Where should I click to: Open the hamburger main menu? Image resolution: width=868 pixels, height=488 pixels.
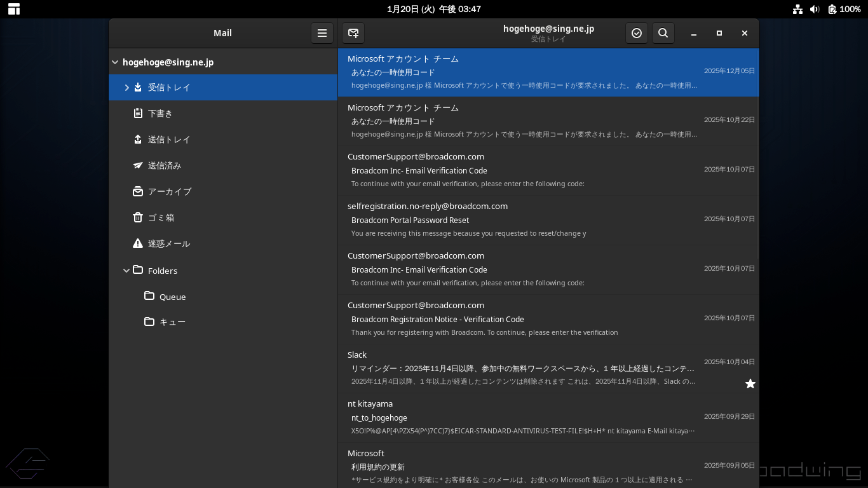(x=322, y=33)
